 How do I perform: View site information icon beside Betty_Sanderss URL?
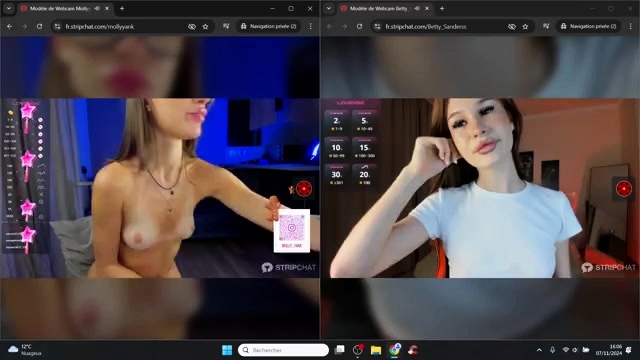[377, 27]
